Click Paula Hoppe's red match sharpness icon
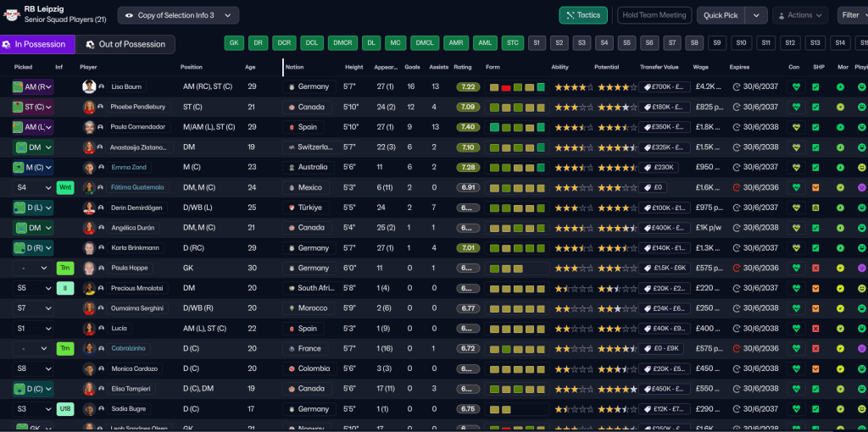 pos(815,268)
